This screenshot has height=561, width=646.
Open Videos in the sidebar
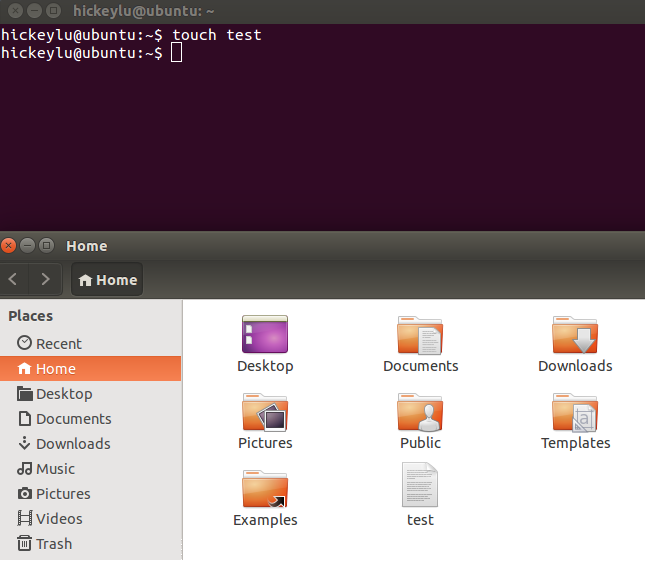pos(59,519)
